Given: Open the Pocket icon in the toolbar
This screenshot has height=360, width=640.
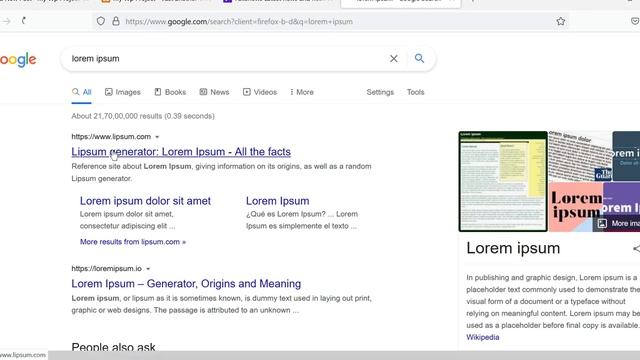Looking at the screenshot, I should (635, 21).
